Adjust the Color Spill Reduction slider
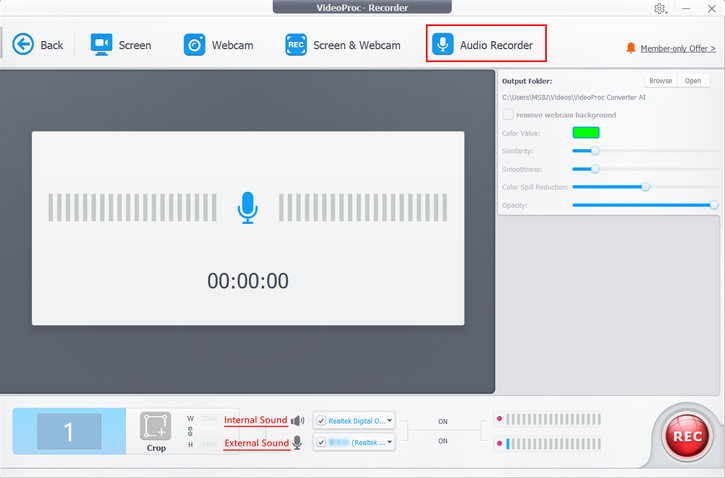The height and width of the screenshot is (478, 725). coord(645,187)
